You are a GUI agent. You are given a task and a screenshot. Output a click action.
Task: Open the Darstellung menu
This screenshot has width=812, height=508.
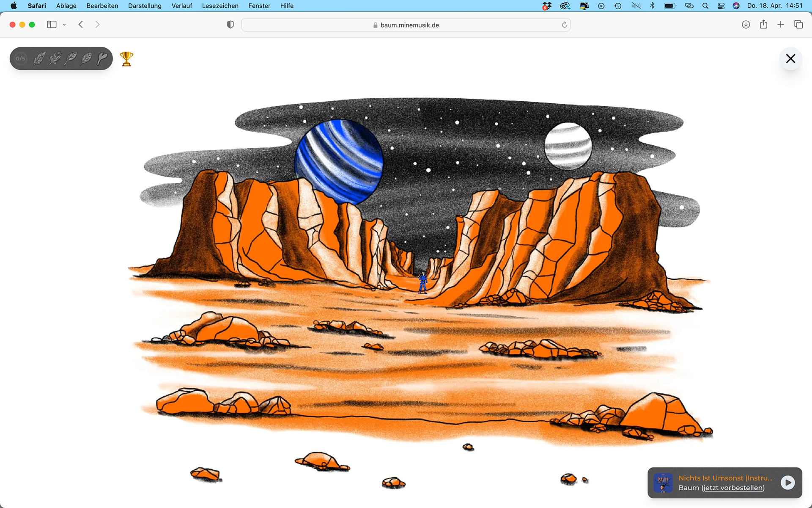tap(145, 6)
